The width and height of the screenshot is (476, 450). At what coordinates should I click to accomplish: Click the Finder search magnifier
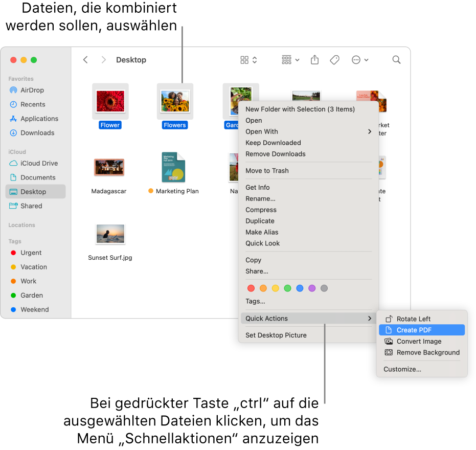(x=396, y=60)
